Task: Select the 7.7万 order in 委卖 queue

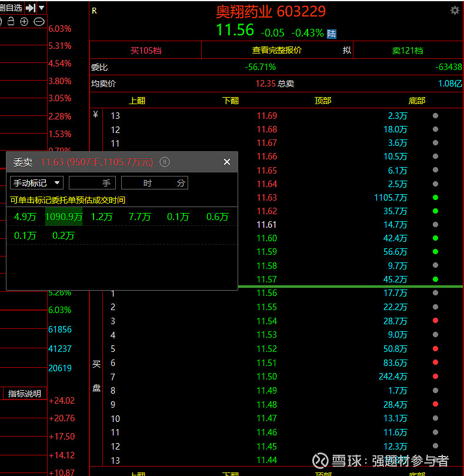Action: click(x=139, y=217)
